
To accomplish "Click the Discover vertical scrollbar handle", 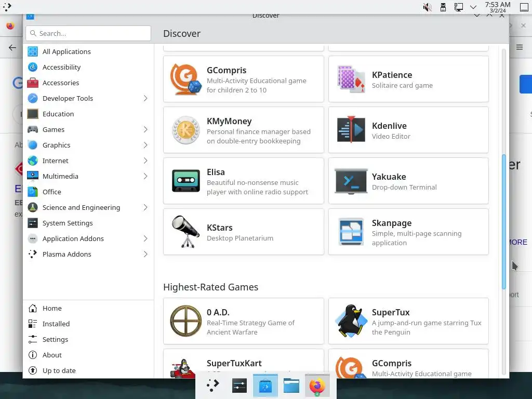I will (504, 221).
